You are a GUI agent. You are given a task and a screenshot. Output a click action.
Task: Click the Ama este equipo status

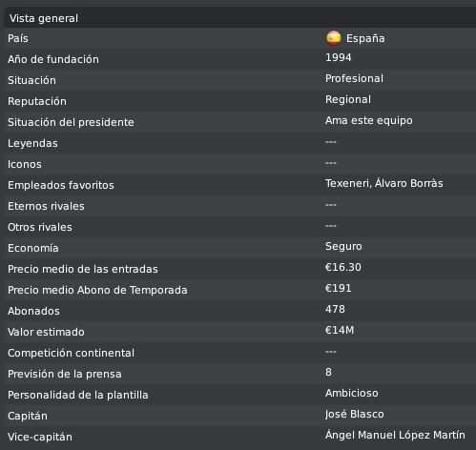tap(369, 120)
